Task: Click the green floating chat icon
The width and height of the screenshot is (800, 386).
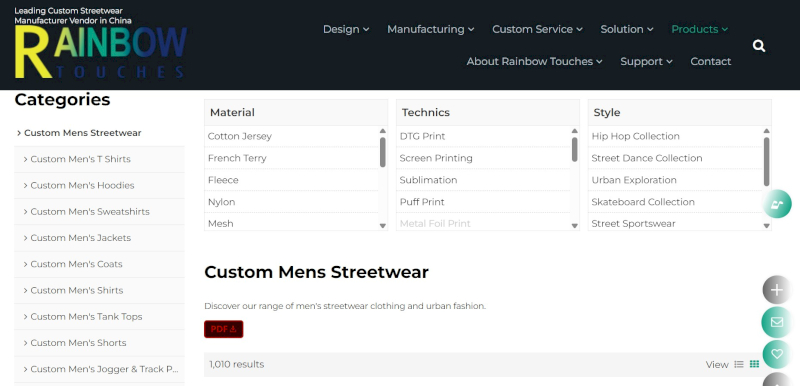Action: click(777, 204)
